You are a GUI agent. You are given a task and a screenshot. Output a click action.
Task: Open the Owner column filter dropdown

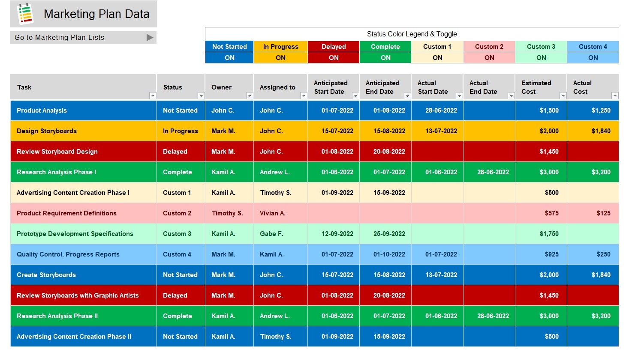click(x=250, y=95)
